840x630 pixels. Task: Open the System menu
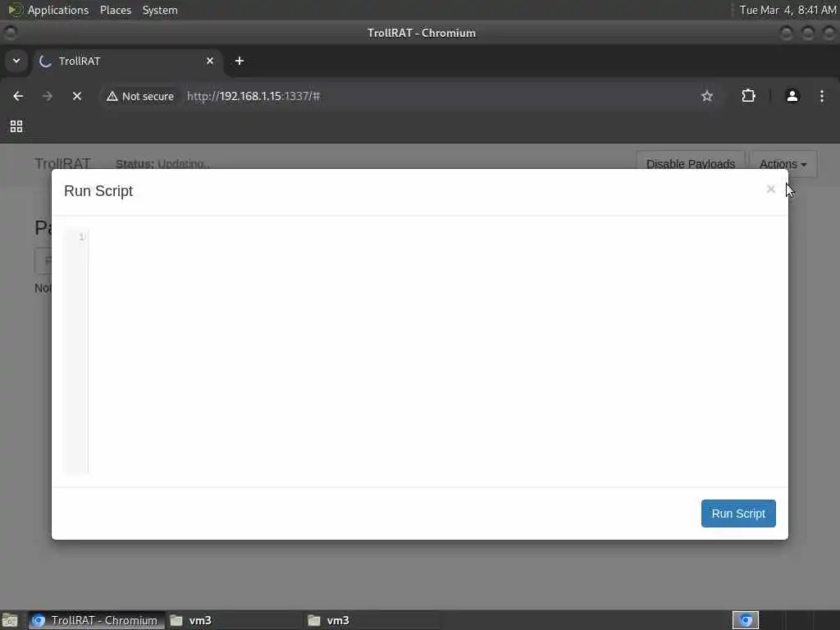160,10
